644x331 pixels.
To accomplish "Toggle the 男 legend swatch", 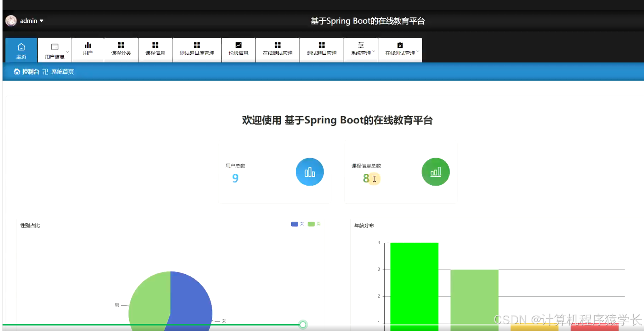I will pyautogui.click(x=311, y=224).
